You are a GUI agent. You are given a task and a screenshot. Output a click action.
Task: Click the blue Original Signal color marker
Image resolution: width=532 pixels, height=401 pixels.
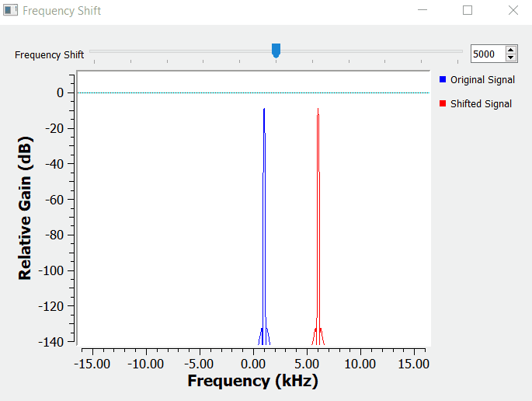coord(443,80)
